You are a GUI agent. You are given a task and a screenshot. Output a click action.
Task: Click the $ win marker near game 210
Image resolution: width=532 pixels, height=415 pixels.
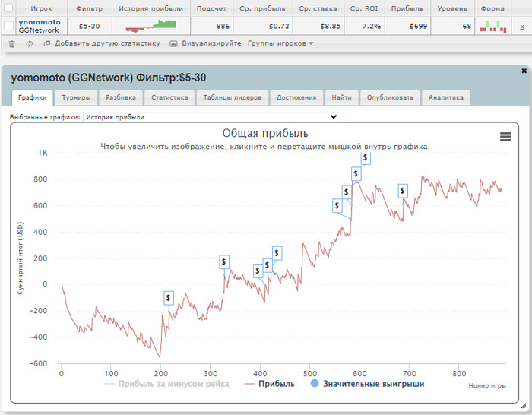tap(168, 298)
